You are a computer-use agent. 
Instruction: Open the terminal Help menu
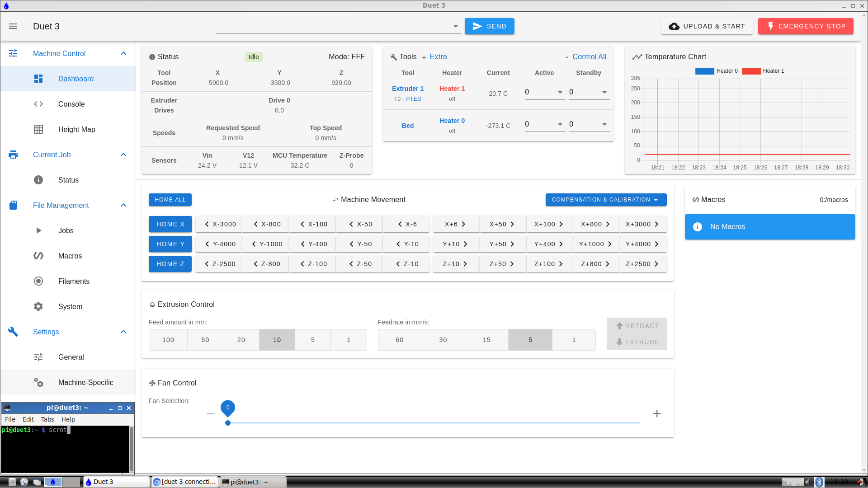coord(68,419)
